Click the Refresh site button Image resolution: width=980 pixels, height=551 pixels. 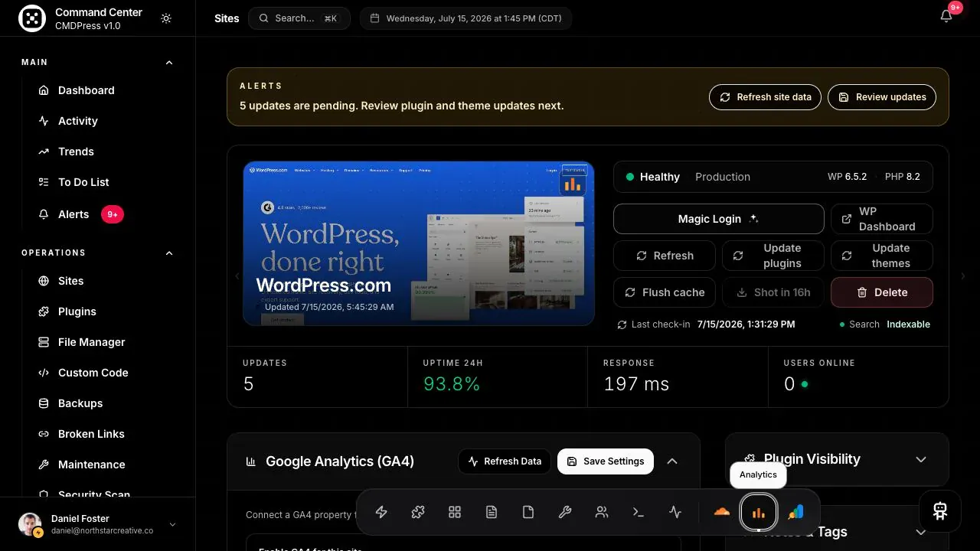tap(665, 256)
